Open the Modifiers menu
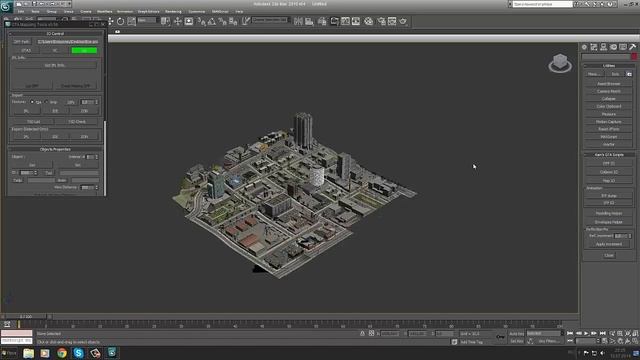 point(104,11)
